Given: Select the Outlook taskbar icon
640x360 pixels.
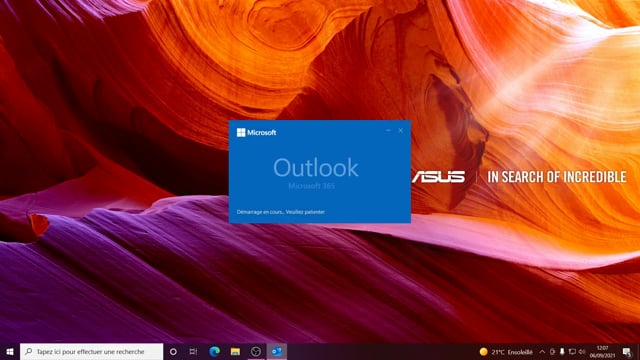Looking at the screenshot, I should (277, 351).
